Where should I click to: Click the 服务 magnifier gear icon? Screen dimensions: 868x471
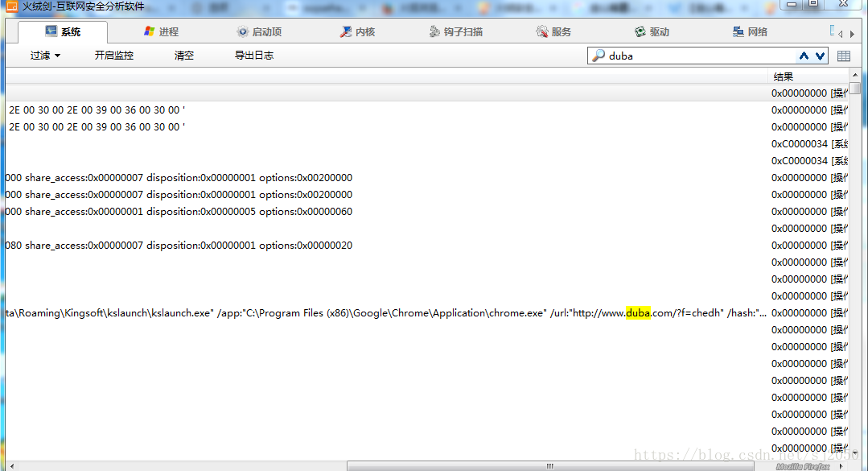(x=542, y=31)
